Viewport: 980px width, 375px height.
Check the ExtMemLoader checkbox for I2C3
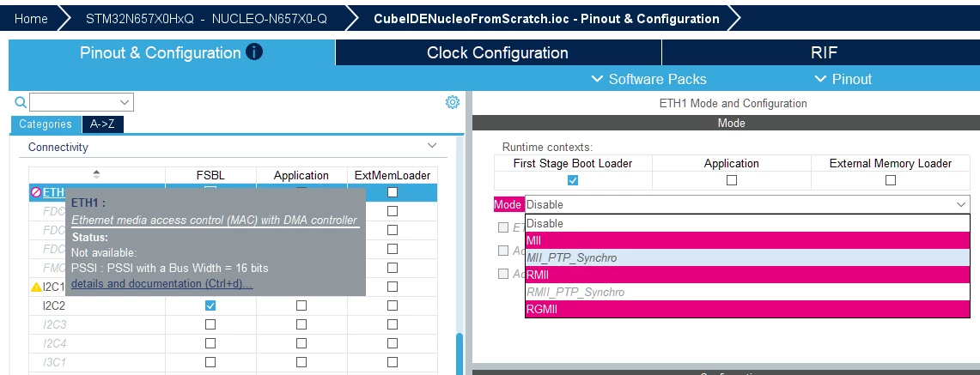click(392, 324)
